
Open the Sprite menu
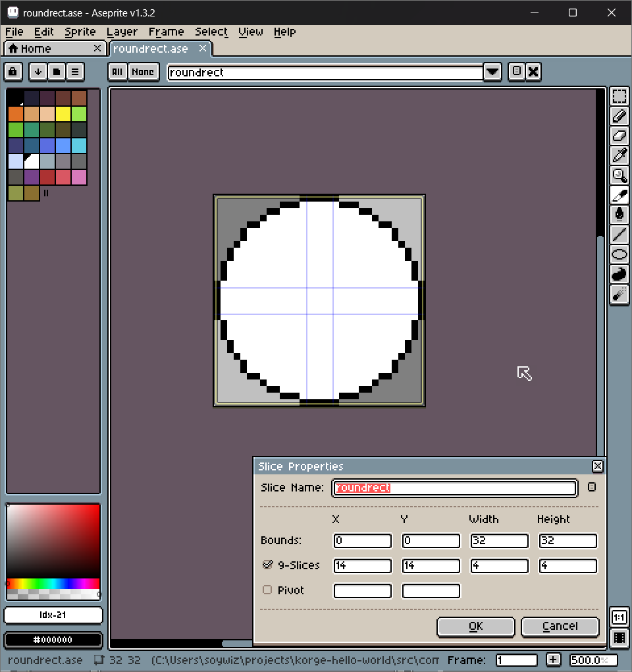(x=80, y=32)
